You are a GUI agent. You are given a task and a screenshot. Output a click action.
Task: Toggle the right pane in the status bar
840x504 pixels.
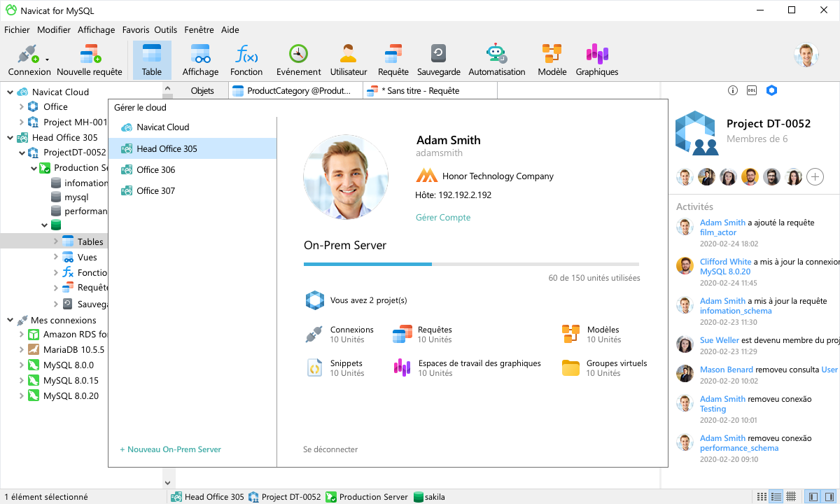(x=828, y=497)
